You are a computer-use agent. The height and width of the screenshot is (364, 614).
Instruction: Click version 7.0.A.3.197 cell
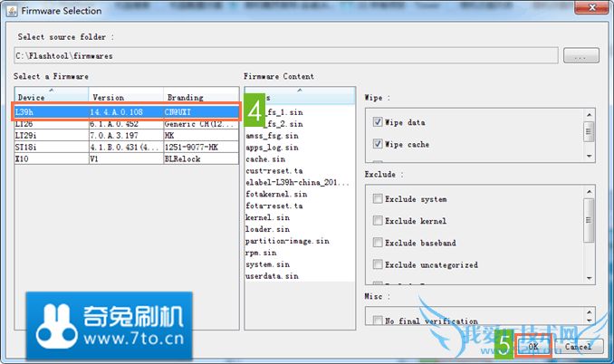pos(126,136)
